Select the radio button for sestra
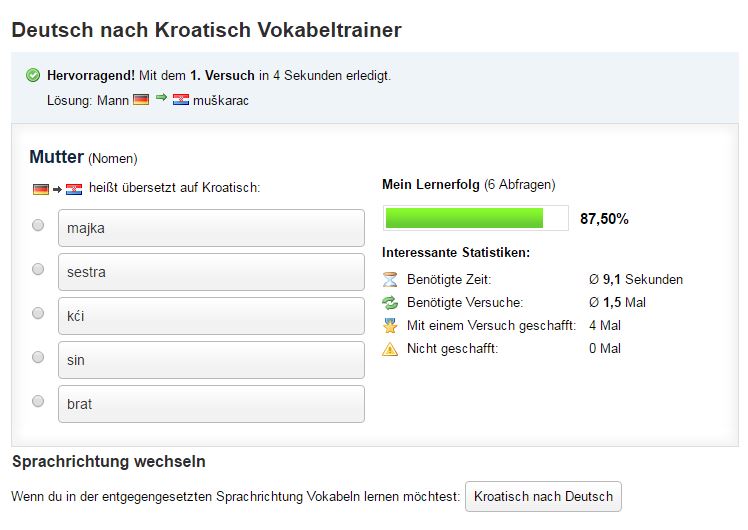 click(x=38, y=269)
